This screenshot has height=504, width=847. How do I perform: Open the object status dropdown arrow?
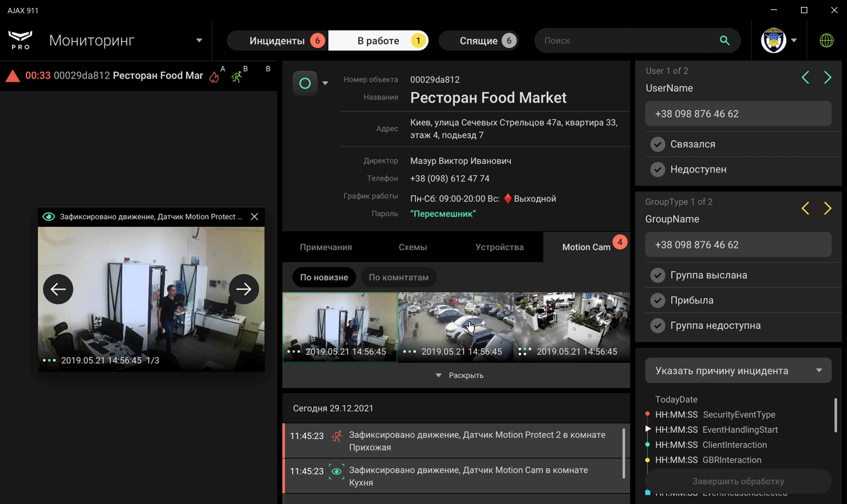click(x=325, y=83)
